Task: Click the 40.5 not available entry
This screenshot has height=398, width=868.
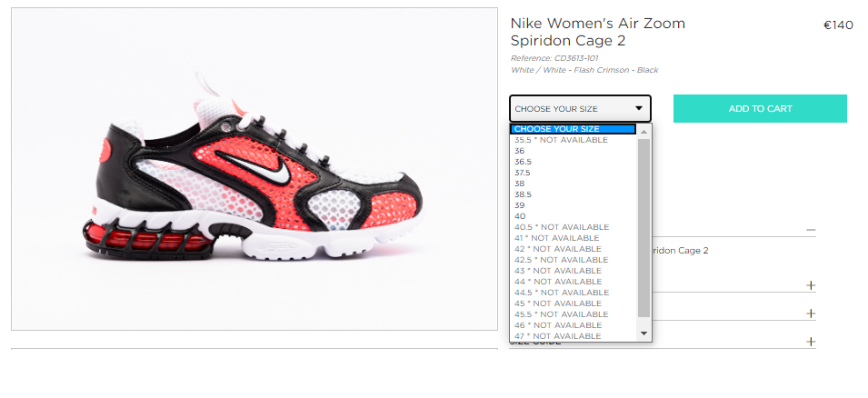Action: 574,227
